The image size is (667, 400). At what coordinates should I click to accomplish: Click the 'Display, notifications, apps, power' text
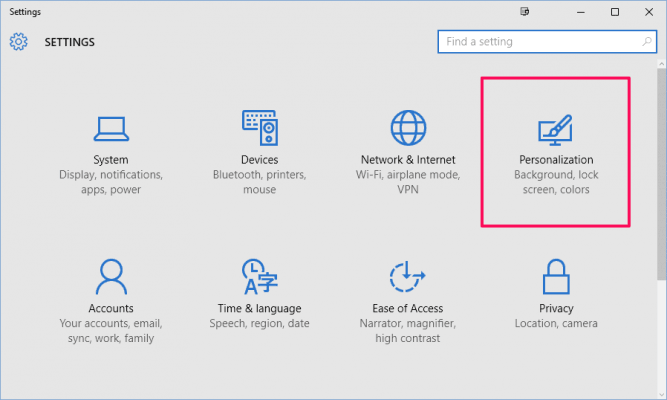point(111,183)
